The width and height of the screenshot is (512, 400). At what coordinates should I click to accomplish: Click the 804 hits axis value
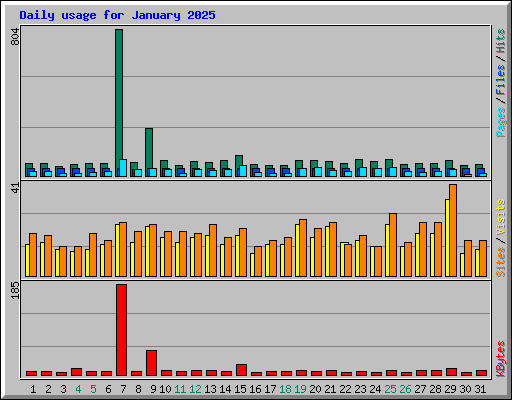[15, 37]
